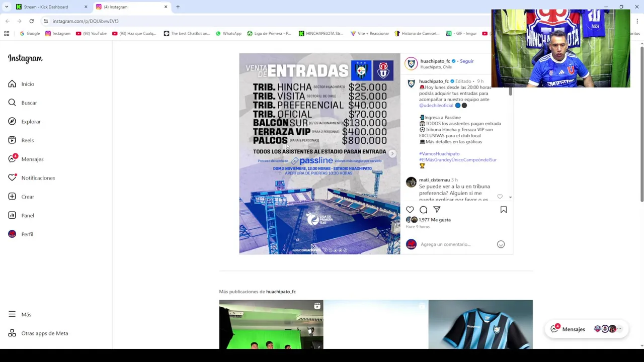Open (93) YouTube bookmark
The width and height of the screenshot is (644, 362).
[x=91, y=34]
